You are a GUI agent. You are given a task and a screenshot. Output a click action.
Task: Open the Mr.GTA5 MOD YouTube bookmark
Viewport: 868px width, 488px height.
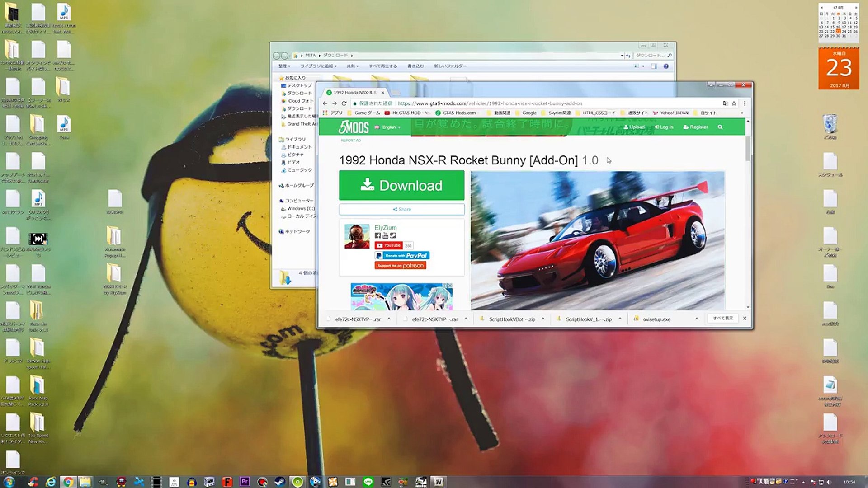tap(407, 113)
